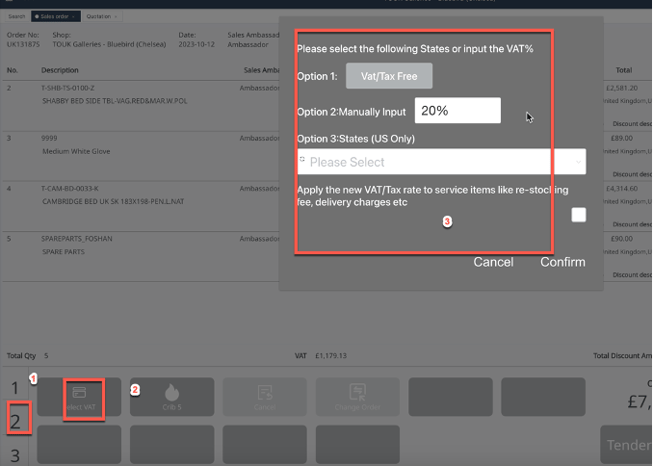
Task: Switch to the Quotation tab
Action: point(100,17)
